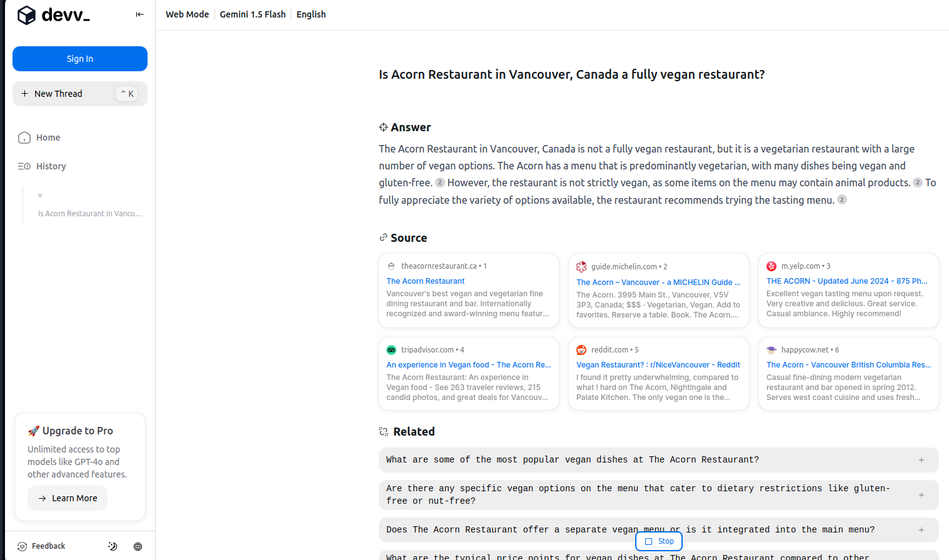
Task: Click the HappyCow favicon icon
Action: click(x=771, y=350)
